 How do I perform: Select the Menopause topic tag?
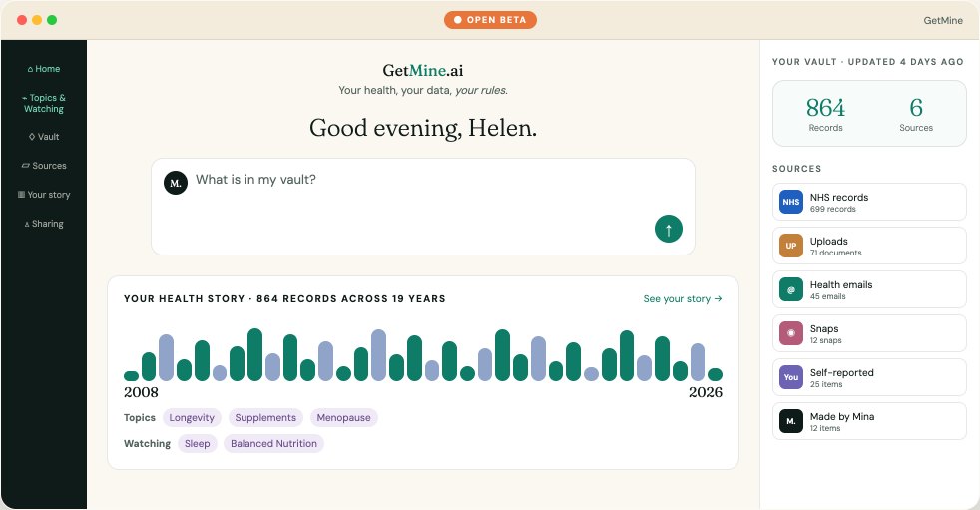click(x=343, y=417)
